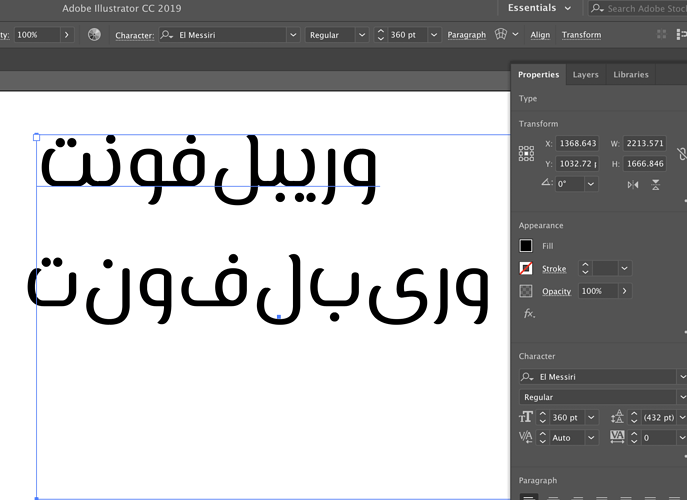Click the opacity checkerboard icon
This screenshot has height=500, width=687.
(526, 291)
